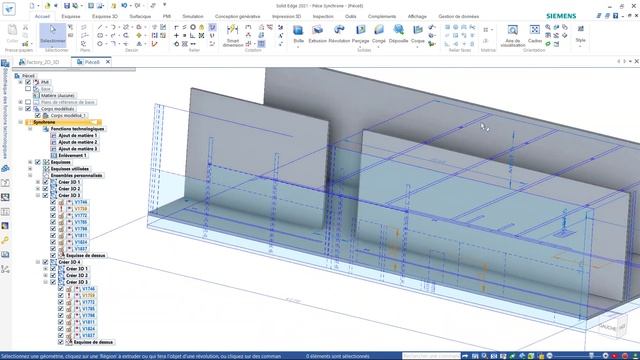Viewport: 640px width, 360px height.
Task: Open Quick Access customize dropdown arrow
Action: click(x=164, y=5)
